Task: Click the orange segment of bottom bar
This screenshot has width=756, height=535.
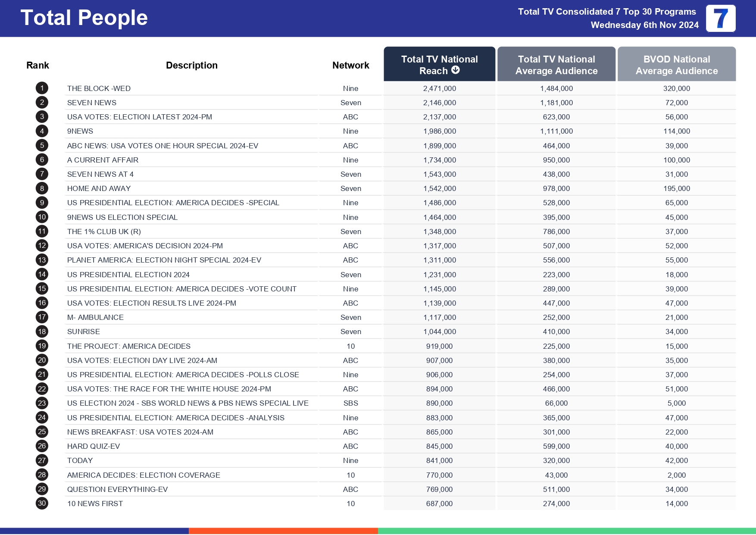Action: tap(283, 531)
